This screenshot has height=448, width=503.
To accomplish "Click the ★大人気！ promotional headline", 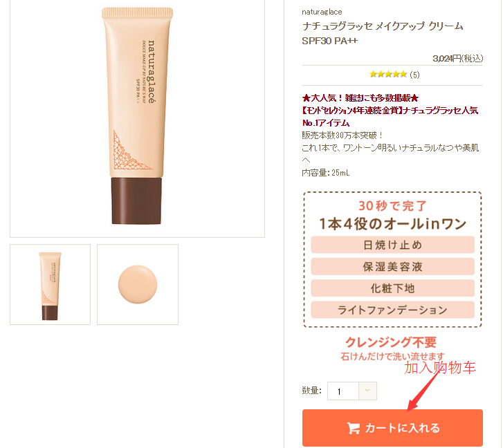I will [360, 98].
